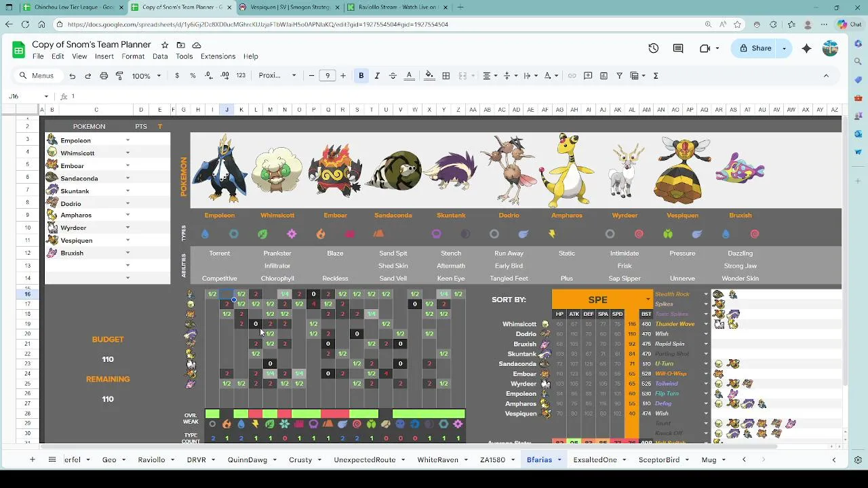The image size is (868, 488).
Task: Switch to the ScepterBird sheet tab
Action: [663, 460]
